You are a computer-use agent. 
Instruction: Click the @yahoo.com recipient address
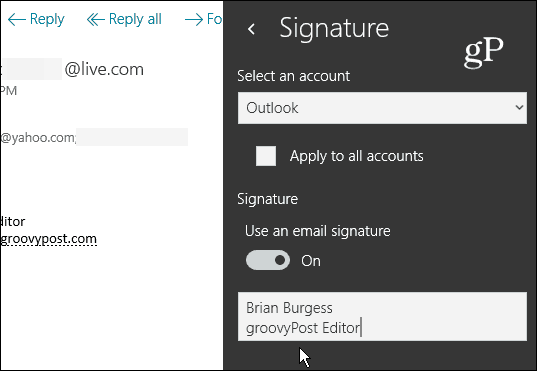point(38,138)
